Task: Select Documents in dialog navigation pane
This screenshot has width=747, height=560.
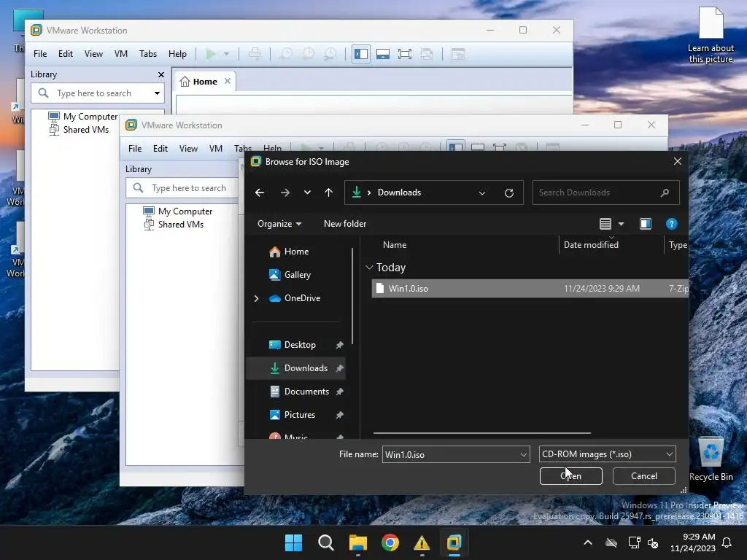Action: 306,392
